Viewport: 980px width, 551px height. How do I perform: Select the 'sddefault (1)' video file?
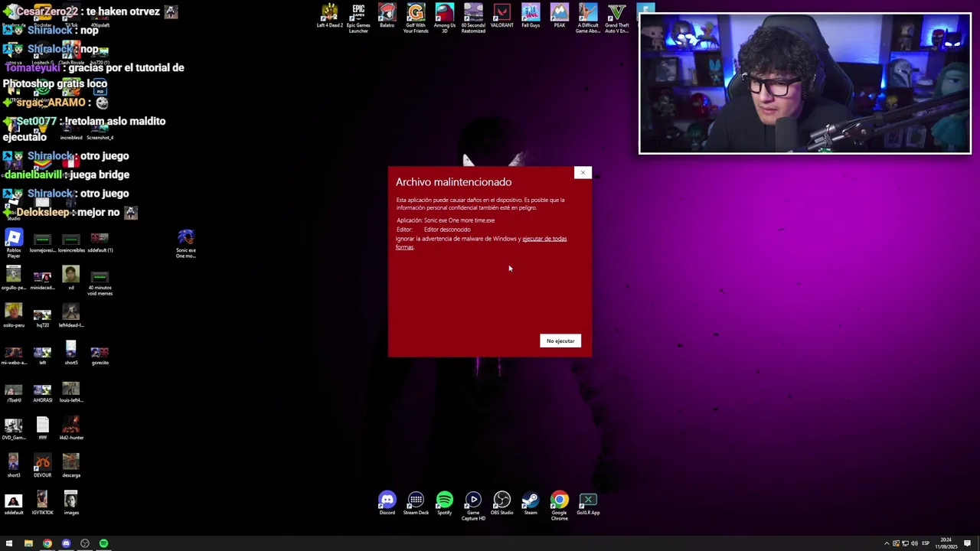pyautogui.click(x=100, y=242)
